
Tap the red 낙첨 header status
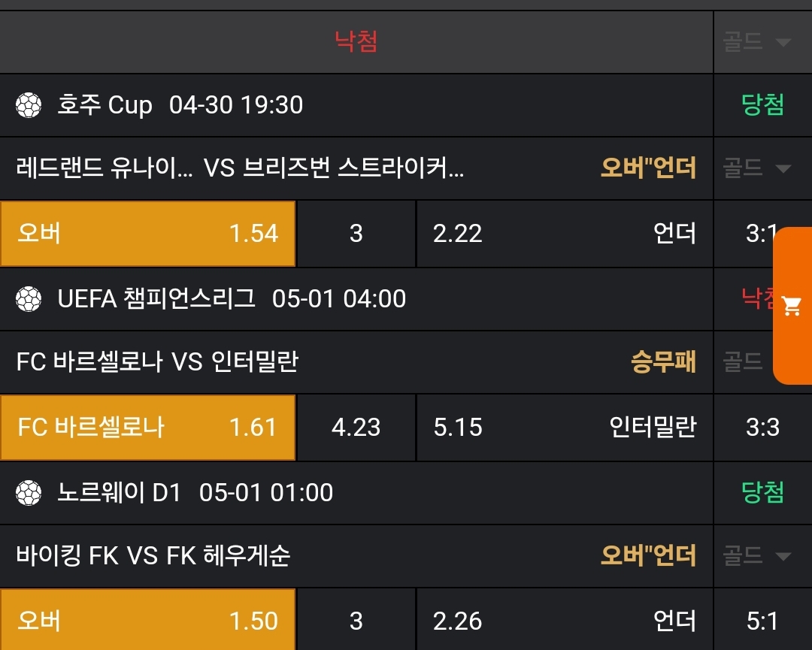click(356, 41)
